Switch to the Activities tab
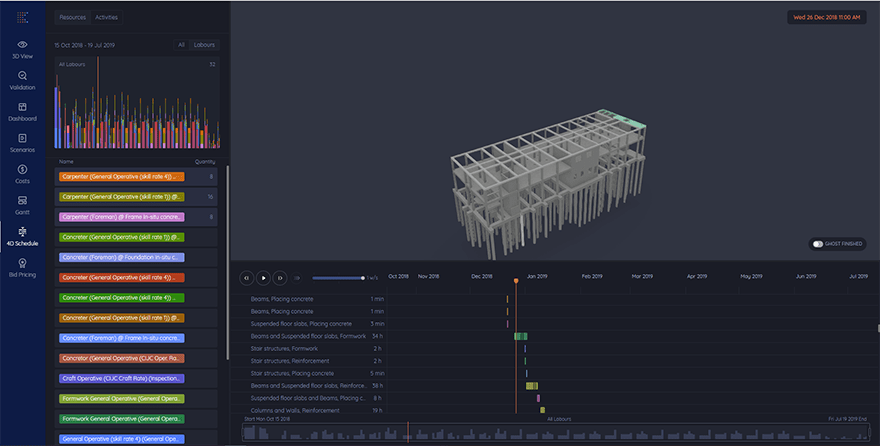 point(106,17)
